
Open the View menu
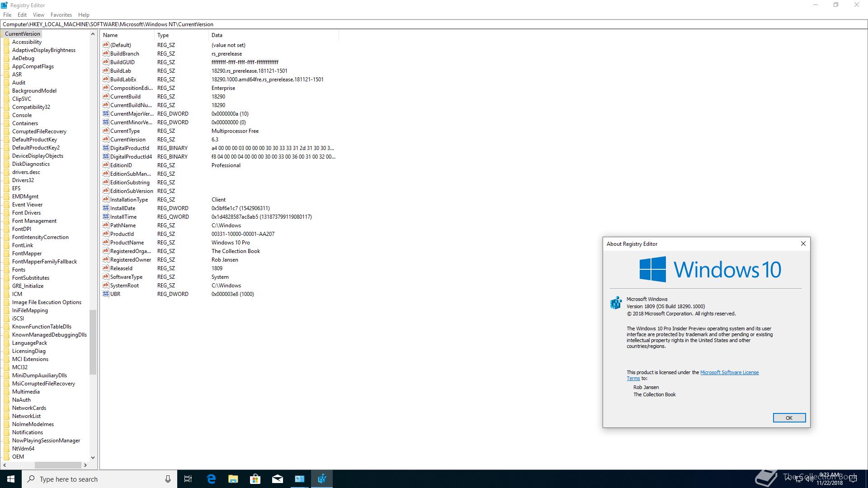coord(38,14)
